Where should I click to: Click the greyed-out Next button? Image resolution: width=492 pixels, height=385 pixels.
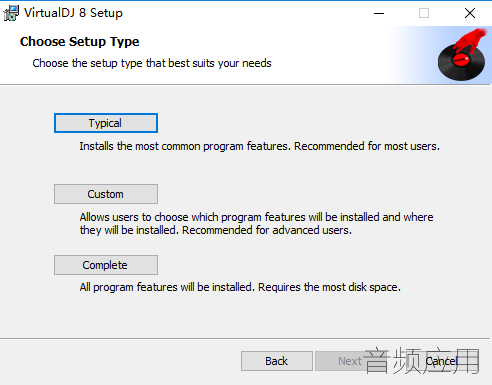350,361
